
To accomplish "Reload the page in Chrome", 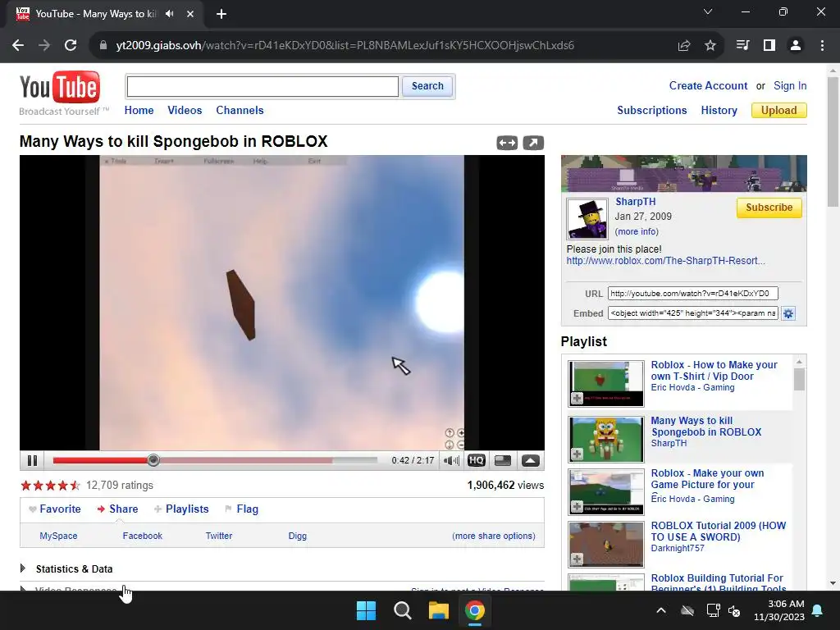I will (71, 46).
